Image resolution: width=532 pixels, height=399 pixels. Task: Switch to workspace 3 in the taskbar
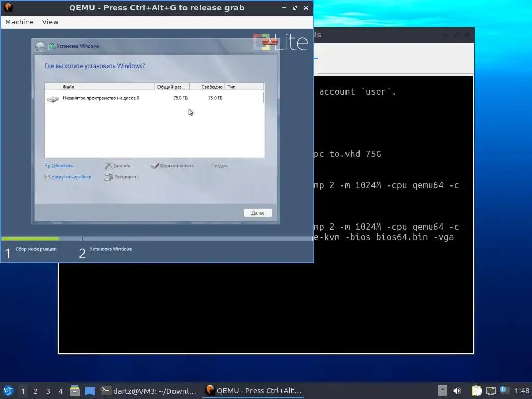click(48, 391)
